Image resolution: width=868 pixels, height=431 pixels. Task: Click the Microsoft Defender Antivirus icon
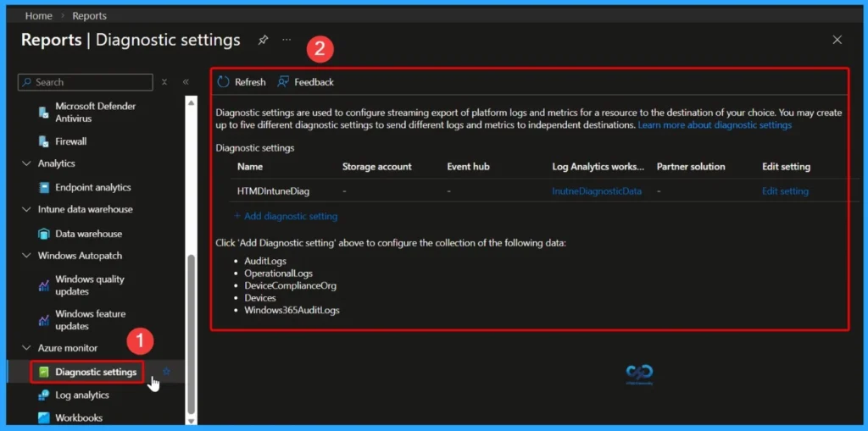click(x=44, y=113)
